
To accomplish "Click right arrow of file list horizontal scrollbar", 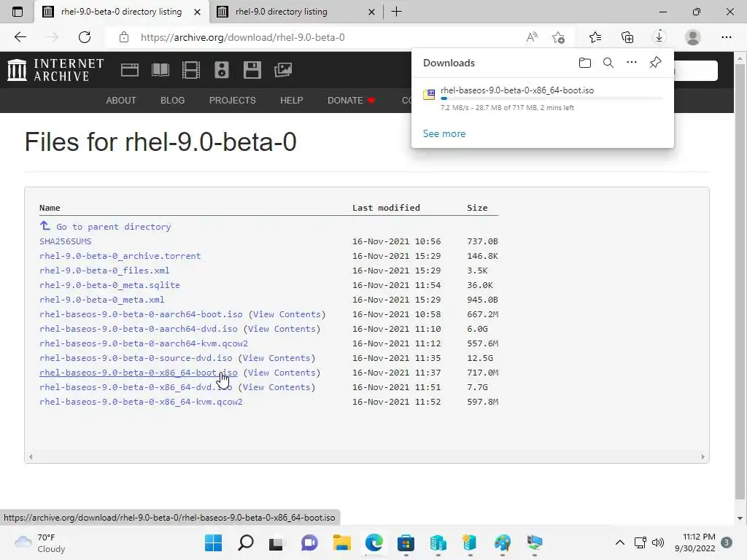I will (703, 456).
